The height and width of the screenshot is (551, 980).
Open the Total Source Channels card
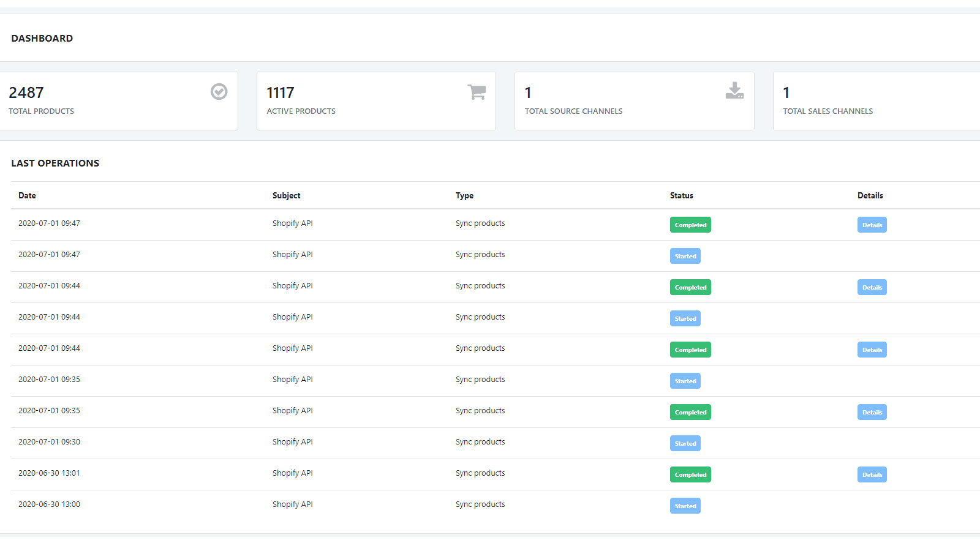click(x=635, y=100)
